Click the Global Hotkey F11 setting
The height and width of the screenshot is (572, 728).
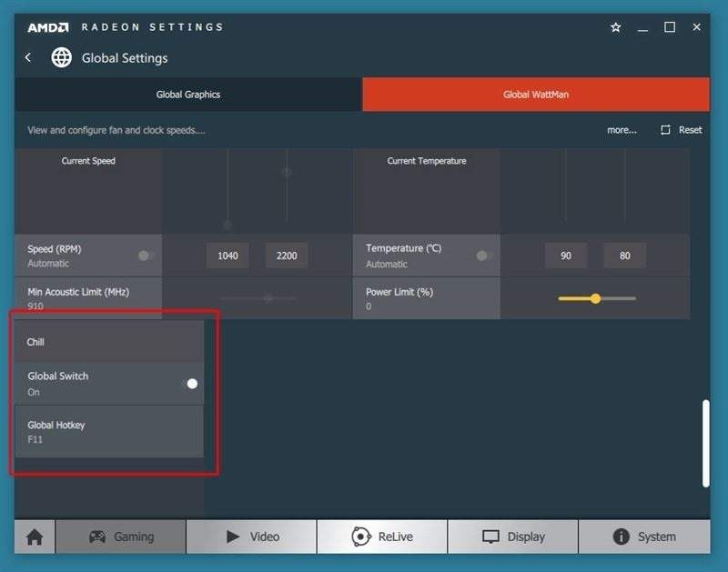coord(109,431)
